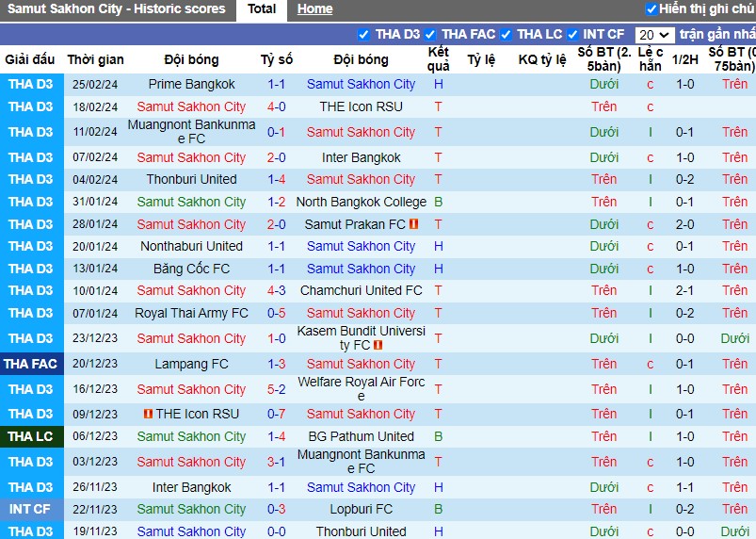Open BG Pathum United team link
This screenshot has height=539, width=756.
(362, 436)
